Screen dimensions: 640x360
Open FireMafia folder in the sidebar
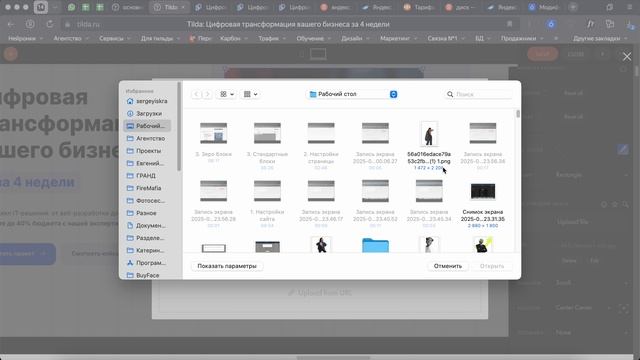(x=147, y=188)
